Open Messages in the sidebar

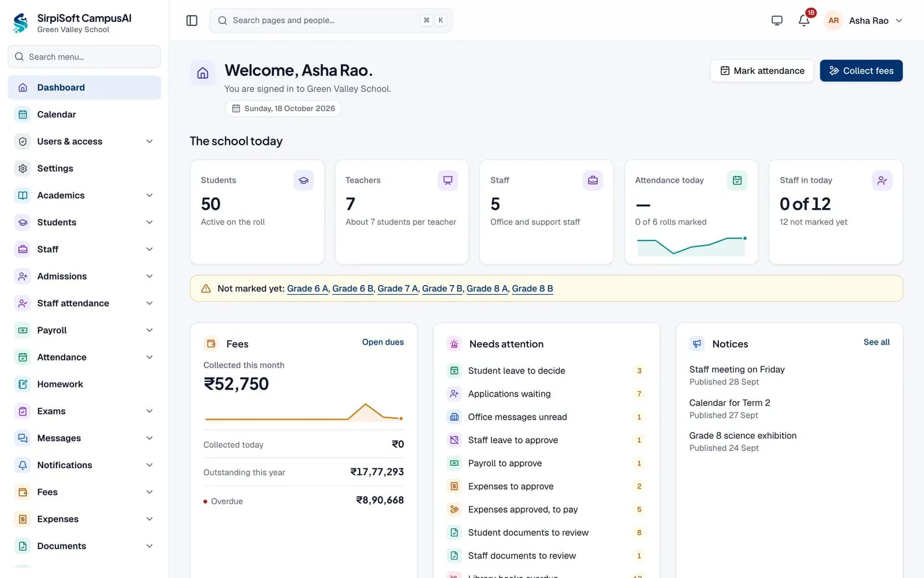[84, 438]
